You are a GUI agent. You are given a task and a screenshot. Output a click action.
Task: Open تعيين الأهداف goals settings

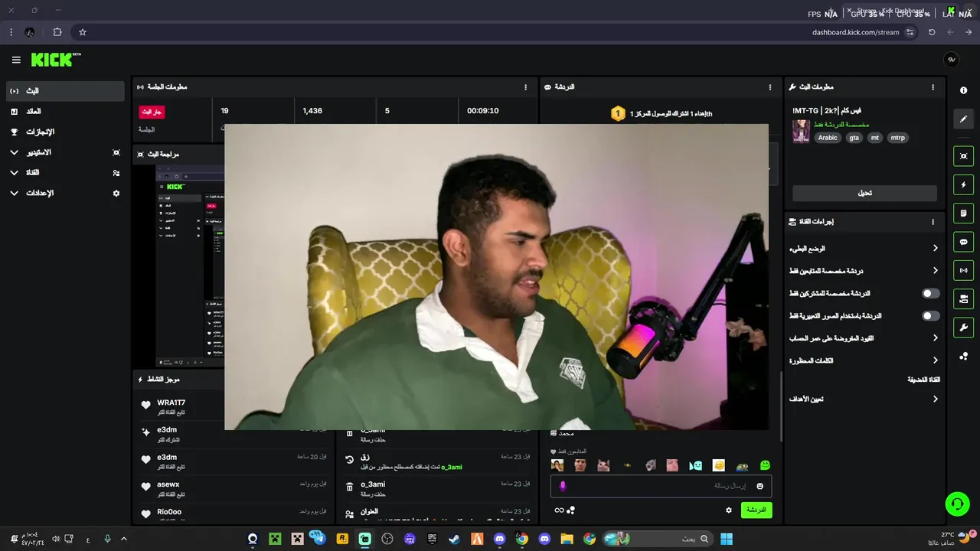tap(864, 399)
